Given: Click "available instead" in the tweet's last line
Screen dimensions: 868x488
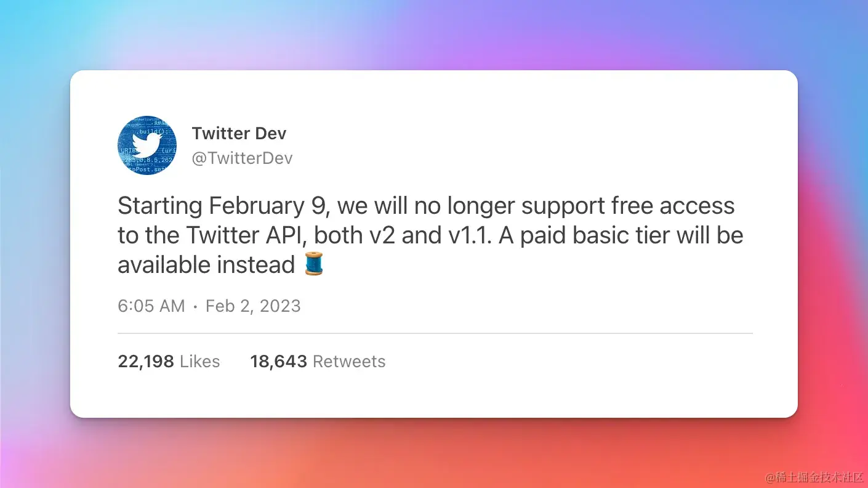Looking at the screenshot, I should [x=207, y=265].
